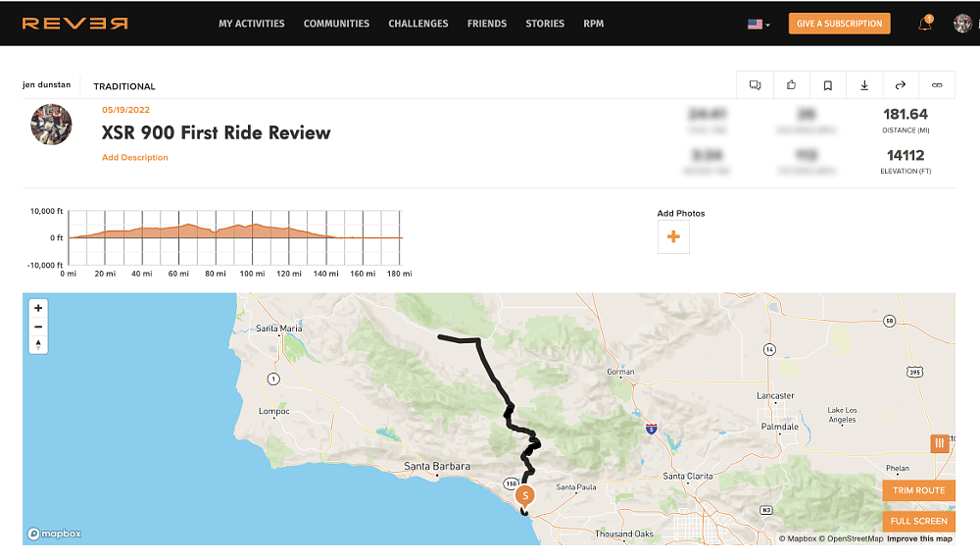Click the orange map layers icon
This screenshot has width=980, height=558.
tap(940, 443)
